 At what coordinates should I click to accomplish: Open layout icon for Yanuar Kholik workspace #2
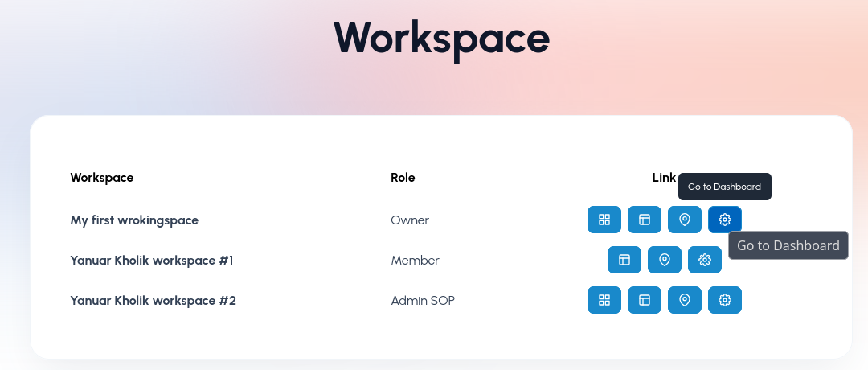point(645,300)
